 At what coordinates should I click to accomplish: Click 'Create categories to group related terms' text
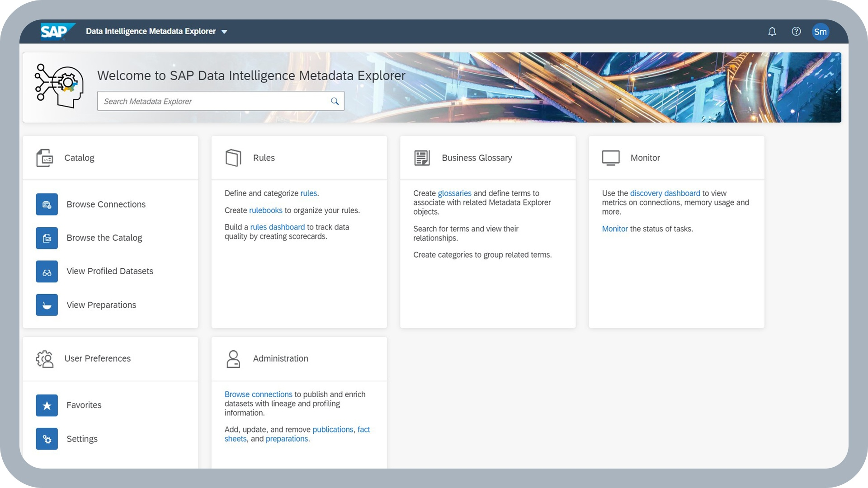482,255
